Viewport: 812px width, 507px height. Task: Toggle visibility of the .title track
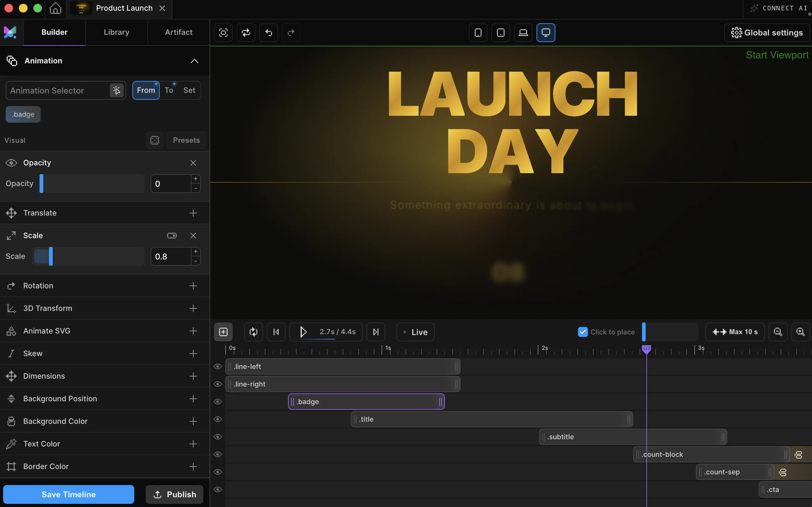point(218,419)
